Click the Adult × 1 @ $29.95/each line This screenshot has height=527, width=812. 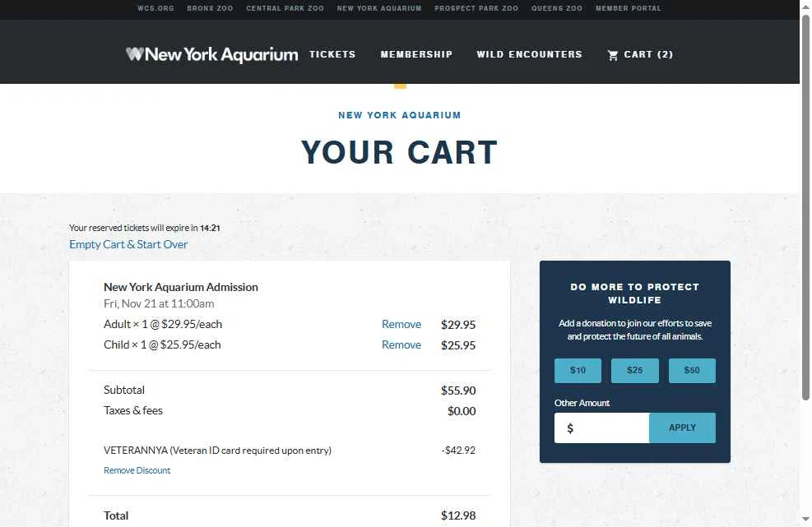[x=163, y=324]
